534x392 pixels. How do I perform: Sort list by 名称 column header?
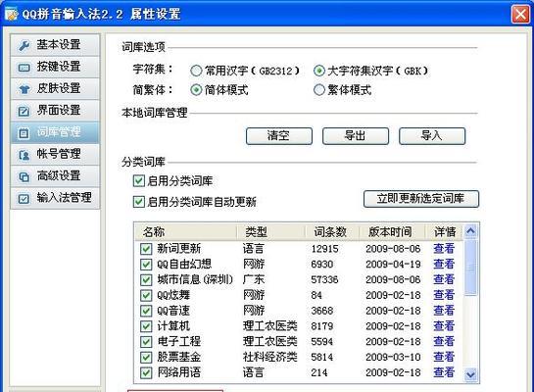click(x=185, y=232)
